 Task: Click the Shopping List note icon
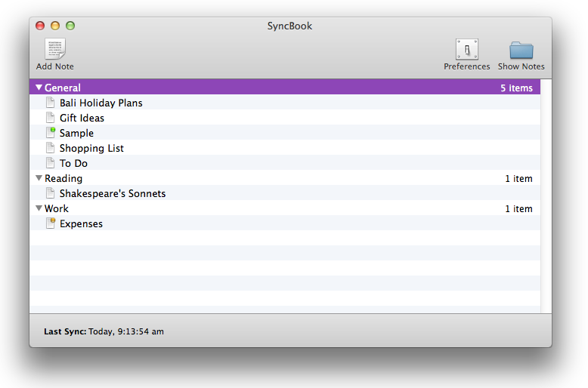pos(50,147)
